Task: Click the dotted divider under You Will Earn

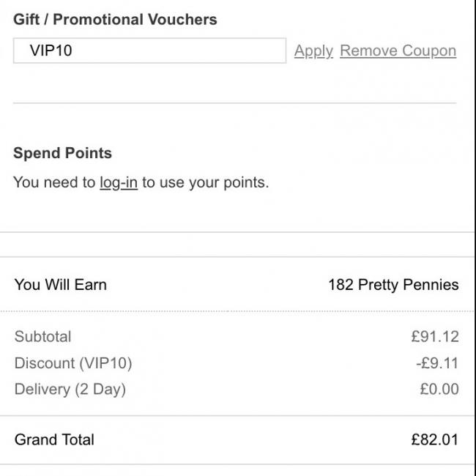Action: 237,311
